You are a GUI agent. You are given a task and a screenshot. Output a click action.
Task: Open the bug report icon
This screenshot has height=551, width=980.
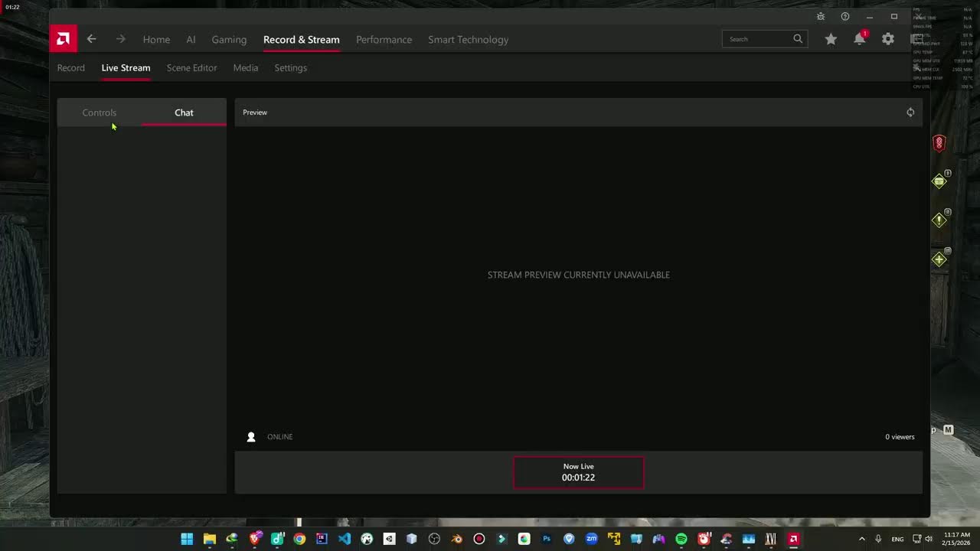click(821, 17)
